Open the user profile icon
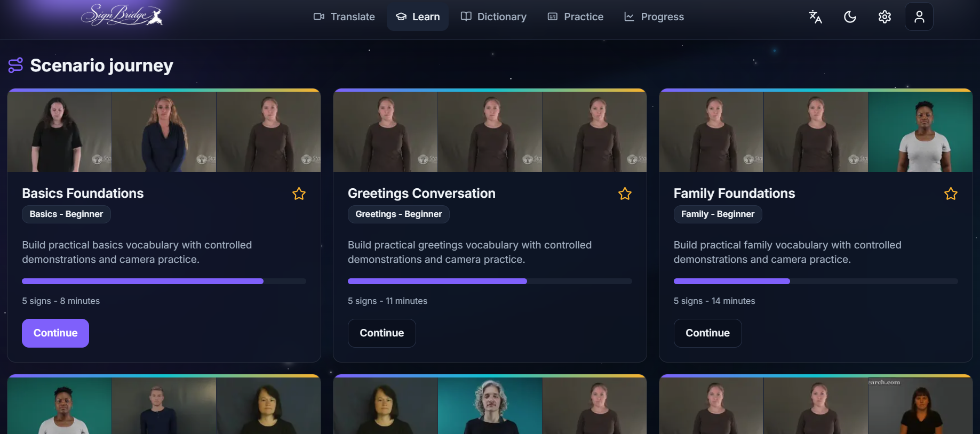The image size is (980, 434). 919,17
